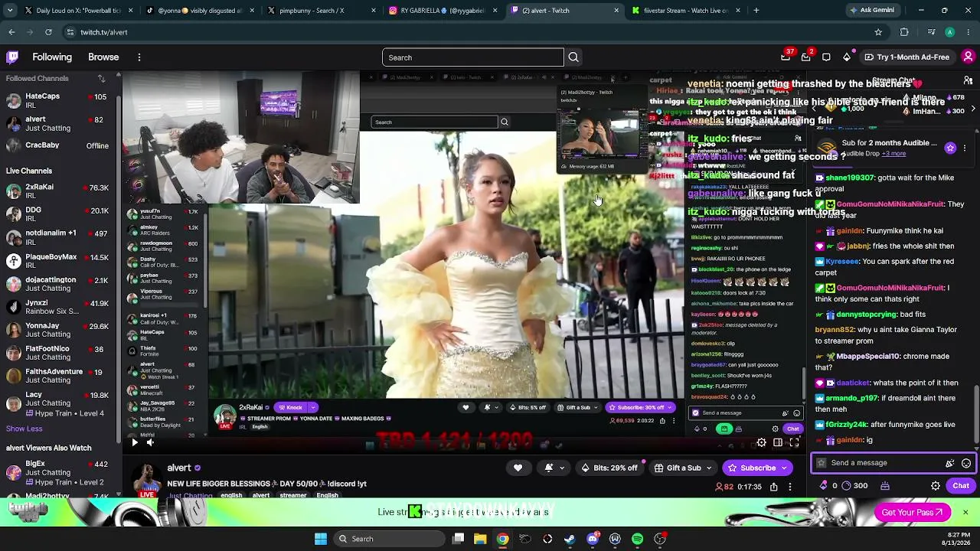Open Discord from the taskbar

pyautogui.click(x=593, y=539)
